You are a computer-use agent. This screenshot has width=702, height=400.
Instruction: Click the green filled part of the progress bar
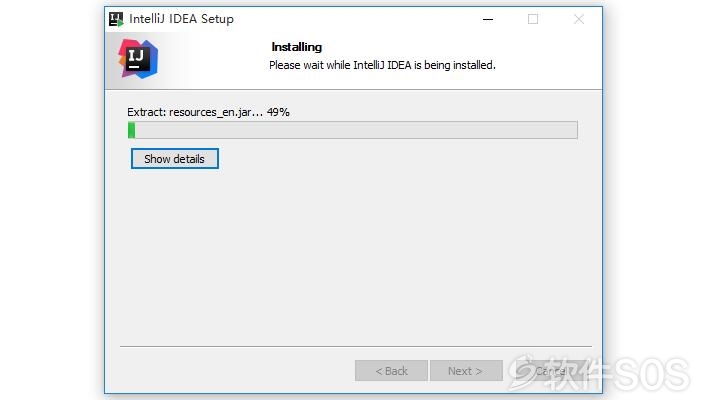(131, 130)
